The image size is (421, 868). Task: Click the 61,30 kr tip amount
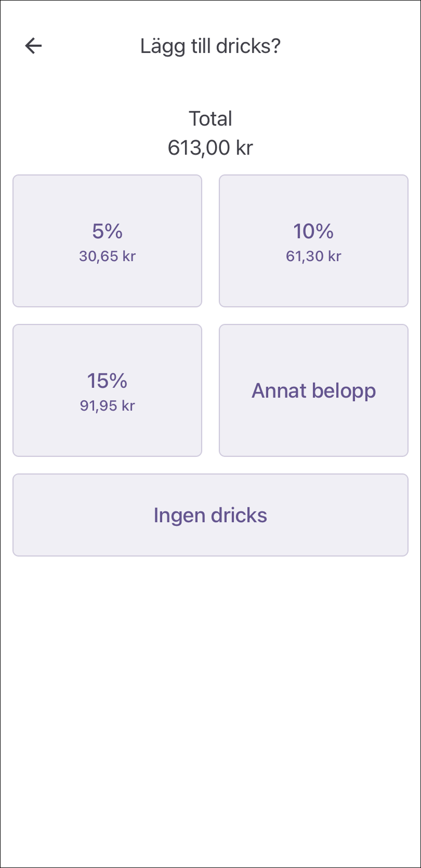[313, 256]
